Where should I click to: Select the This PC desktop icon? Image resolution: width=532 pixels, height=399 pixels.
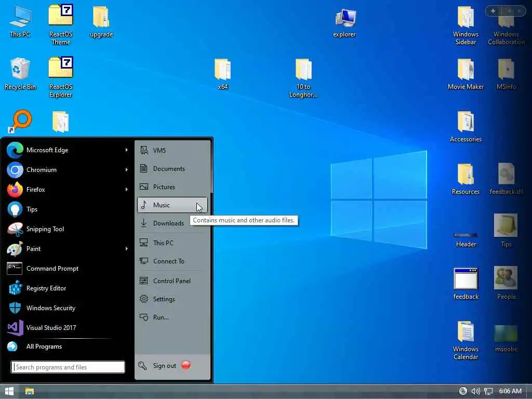(20, 22)
